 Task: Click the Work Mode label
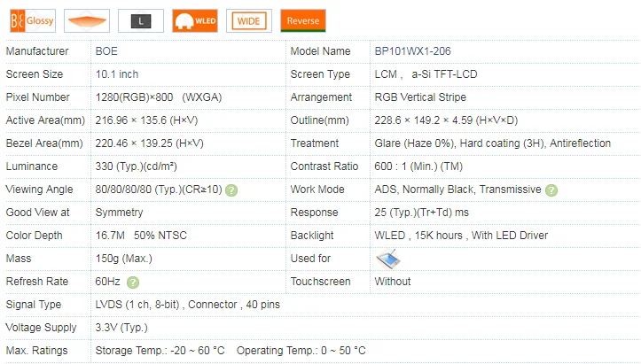point(317,190)
